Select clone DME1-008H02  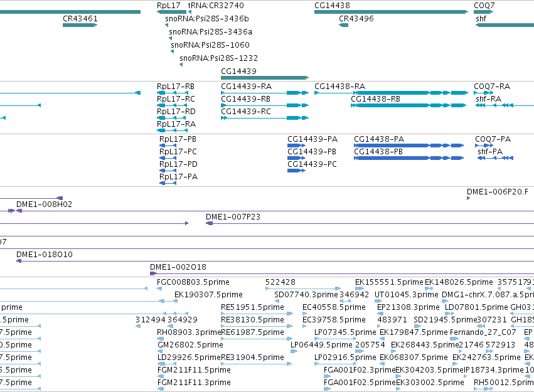(x=45, y=204)
